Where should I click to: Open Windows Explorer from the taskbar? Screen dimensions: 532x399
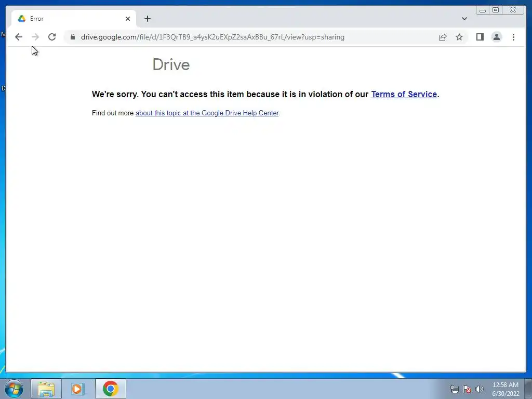click(46, 389)
